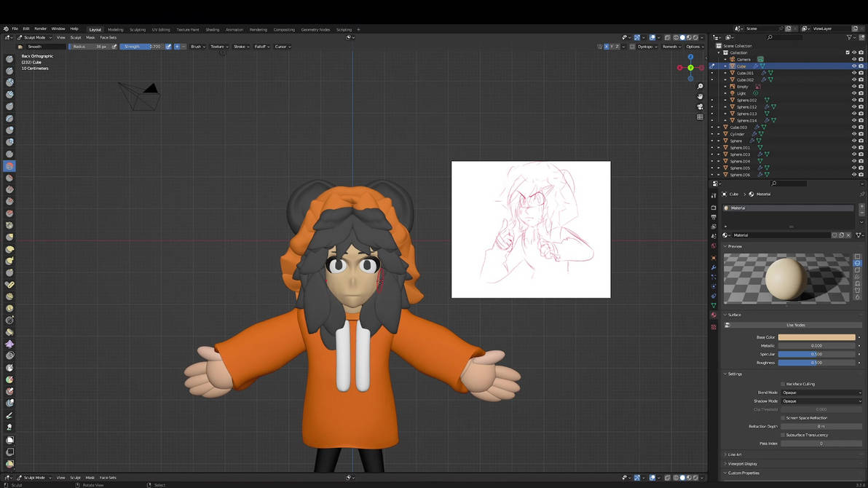Screen dimensions: 868x488
Task: Open the outliner filter funnel icon
Action: (849, 37)
